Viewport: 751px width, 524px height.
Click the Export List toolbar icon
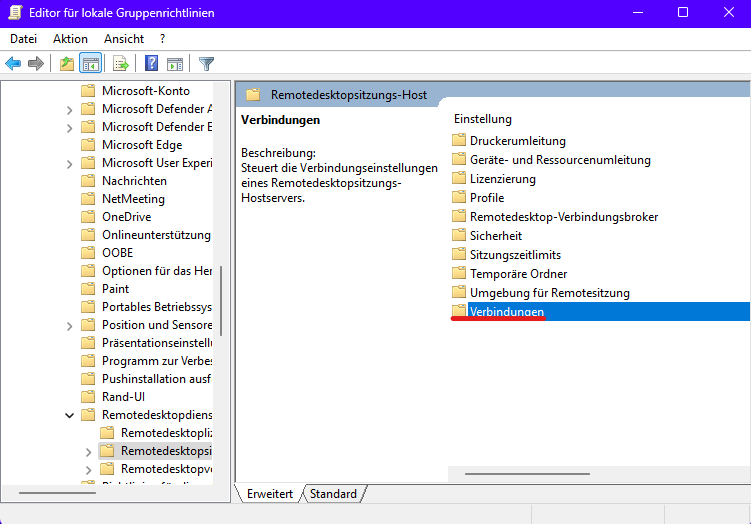click(x=121, y=64)
